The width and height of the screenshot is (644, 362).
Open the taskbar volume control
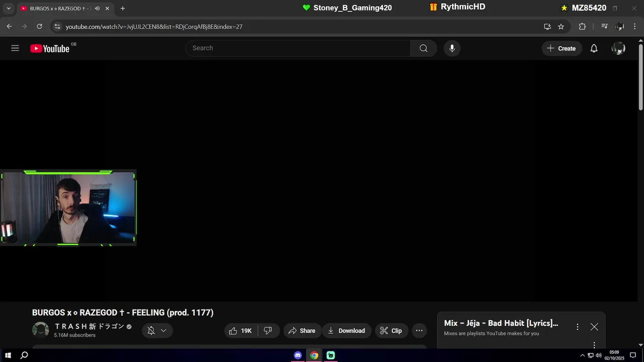point(599,355)
